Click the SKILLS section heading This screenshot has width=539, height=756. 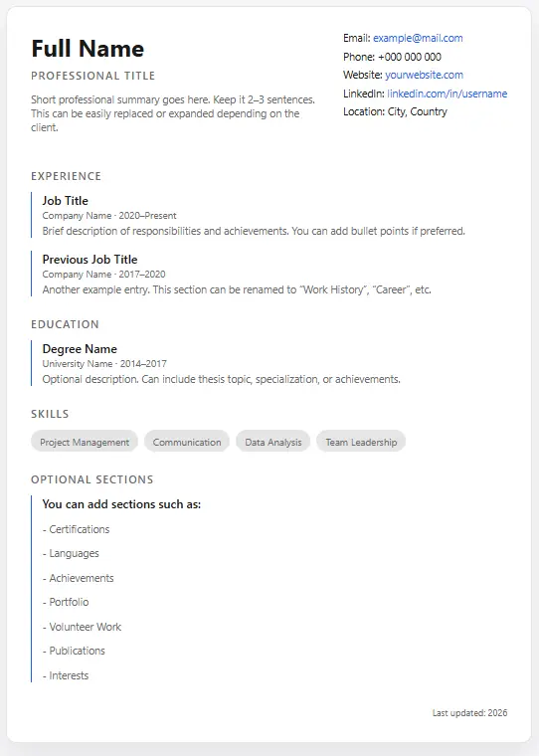50,414
